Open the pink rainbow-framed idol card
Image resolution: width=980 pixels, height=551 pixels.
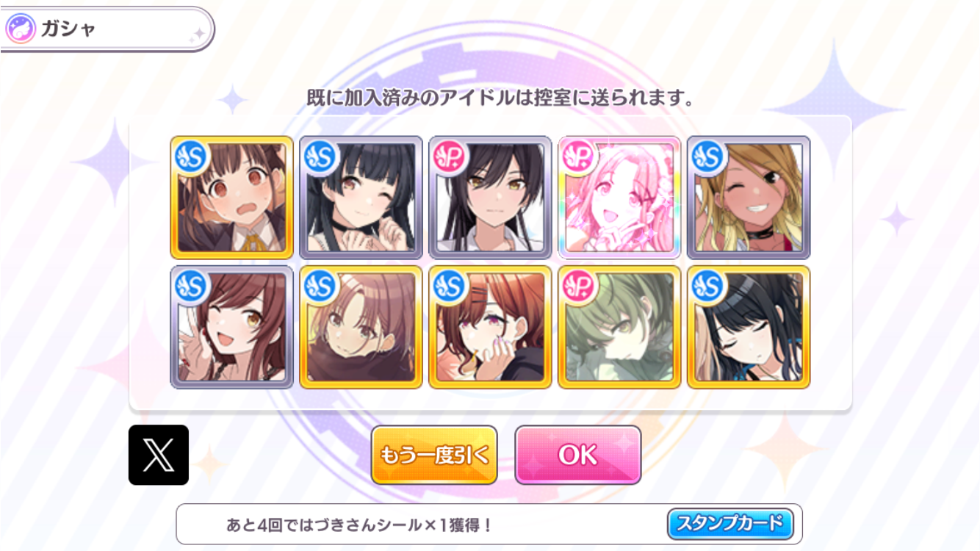619,198
